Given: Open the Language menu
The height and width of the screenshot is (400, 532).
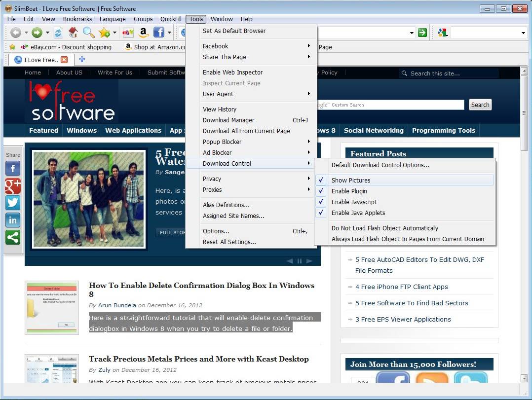Looking at the screenshot, I should click(x=113, y=19).
